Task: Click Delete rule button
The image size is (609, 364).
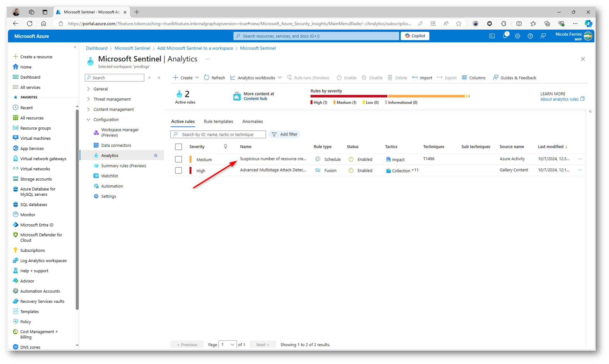Action: [x=397, y=78]
